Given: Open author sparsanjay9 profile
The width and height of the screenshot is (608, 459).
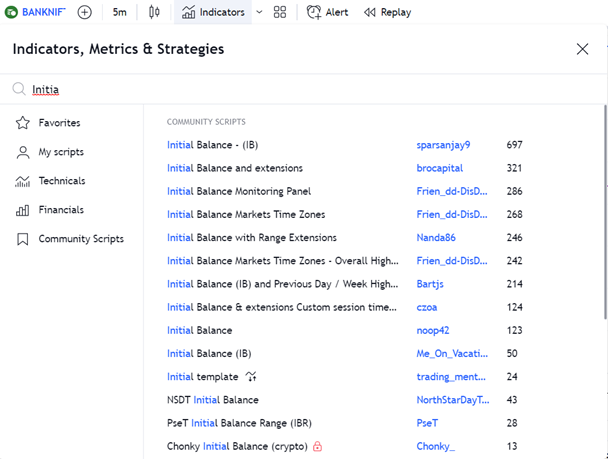Looking at the screenshot, I should click(443, 145).
